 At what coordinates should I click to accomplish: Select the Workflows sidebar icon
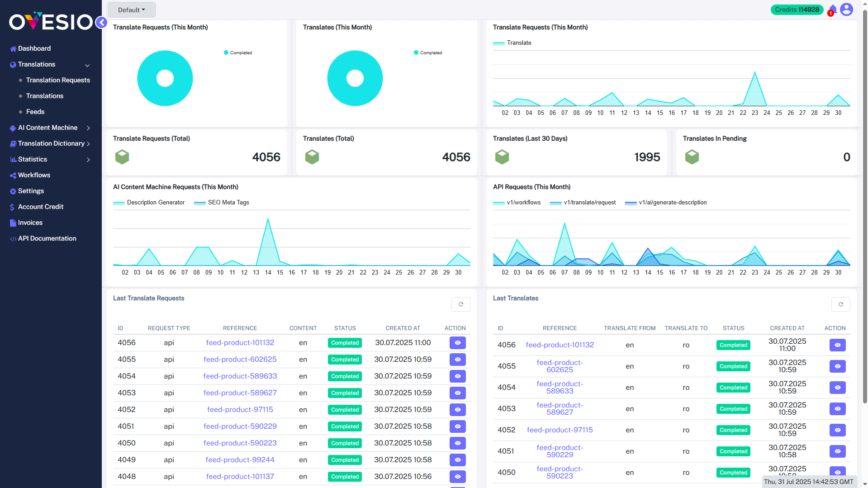pyautogui.click(x=13, y=175)
